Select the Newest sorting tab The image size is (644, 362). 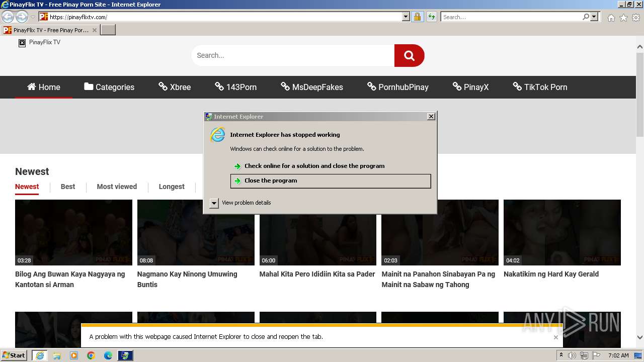pos(27,187)
